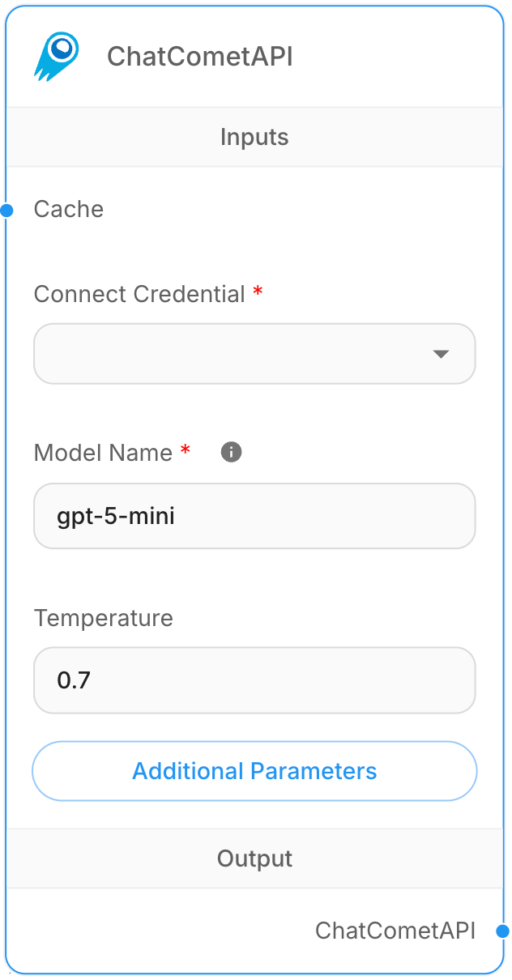Click the Connect Credential dropdown arrow

(441, 354)
